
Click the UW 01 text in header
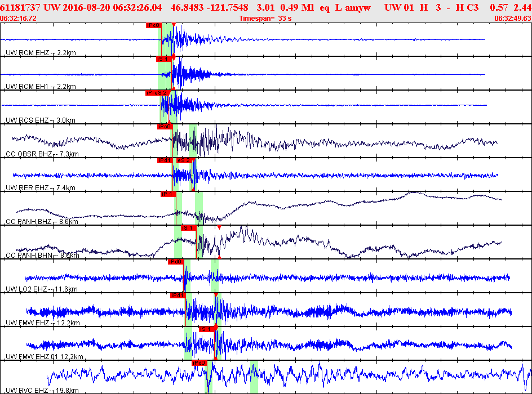[x=399, y=7]
